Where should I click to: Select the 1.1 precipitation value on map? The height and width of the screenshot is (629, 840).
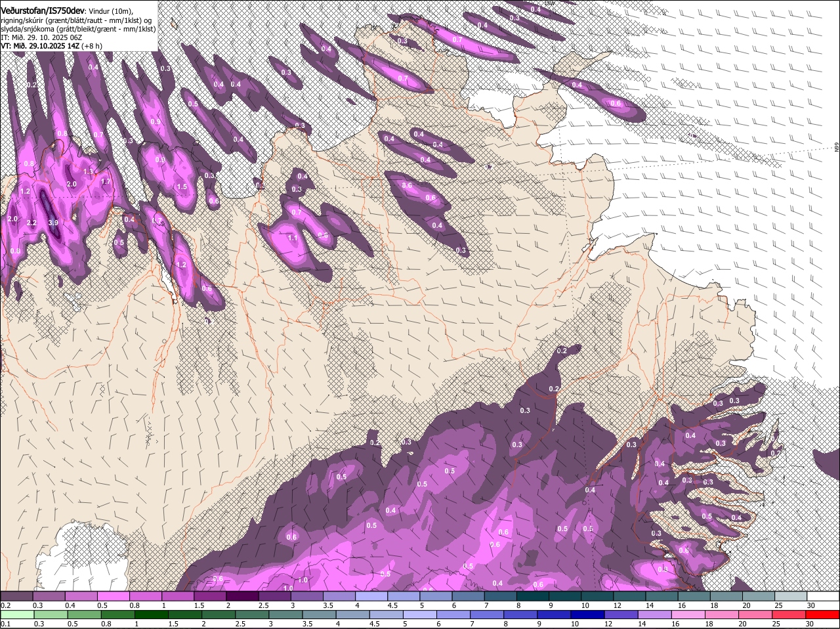point(293,238)
